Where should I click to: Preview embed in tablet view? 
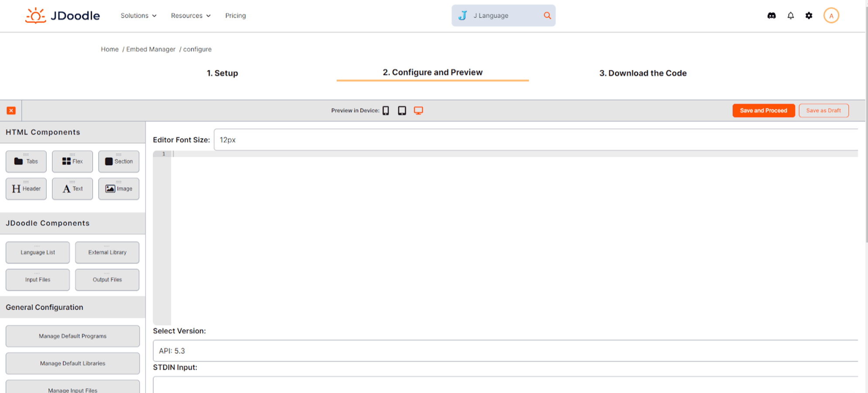[402, 110]
